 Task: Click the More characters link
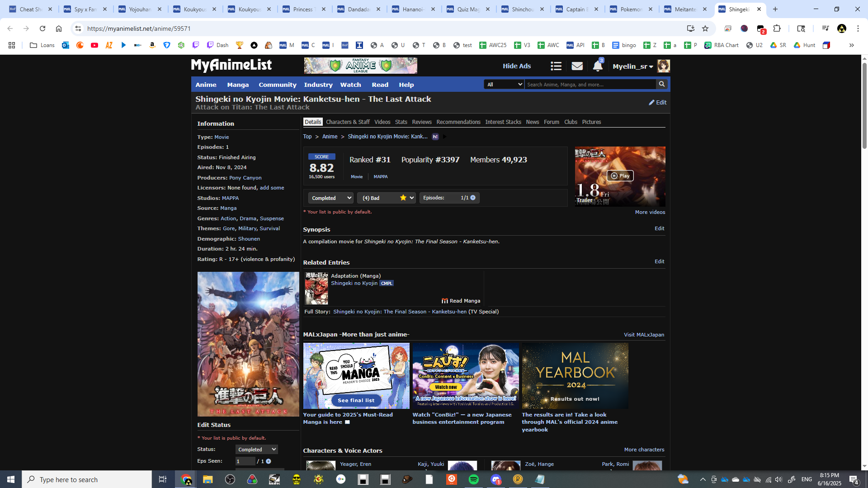click(x=644, y=450)
